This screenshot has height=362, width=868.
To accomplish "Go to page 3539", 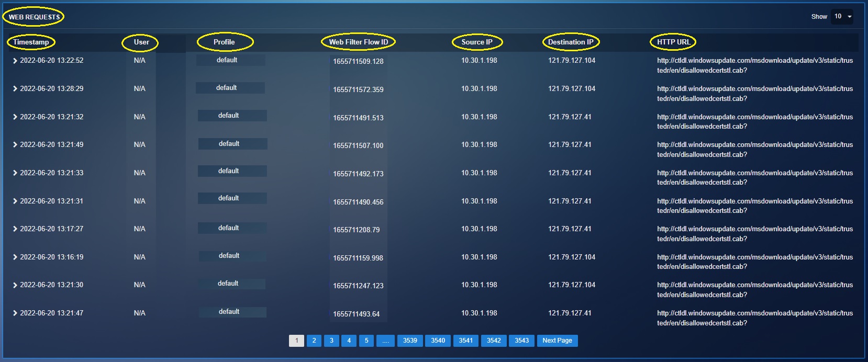I will (x=410, y=341).
